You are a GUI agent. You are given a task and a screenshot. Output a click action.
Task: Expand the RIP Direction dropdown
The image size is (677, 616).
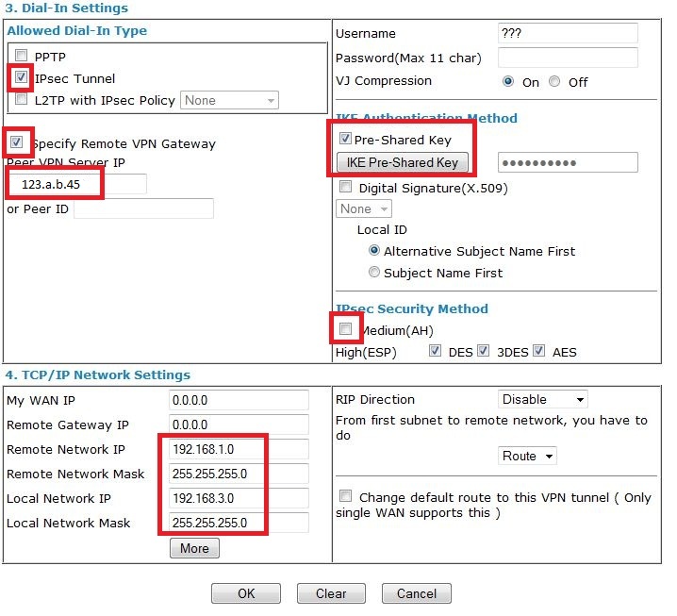tap(542, 399)
